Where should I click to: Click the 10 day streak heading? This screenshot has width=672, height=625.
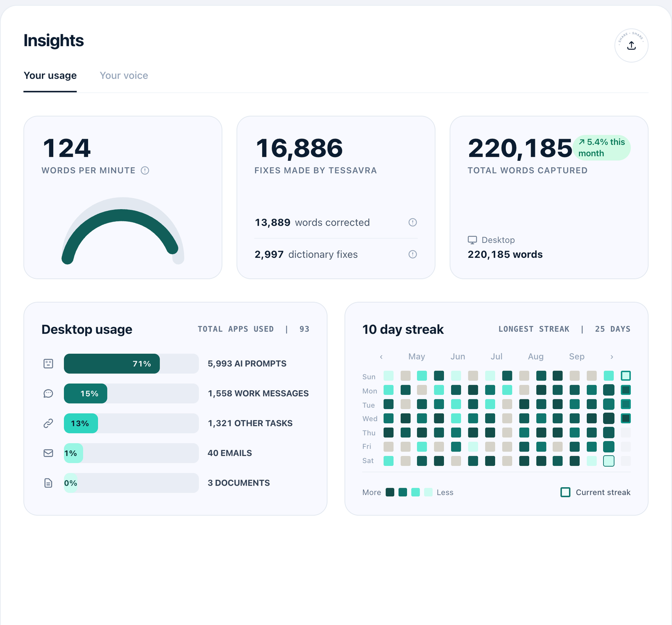point(403,329)
